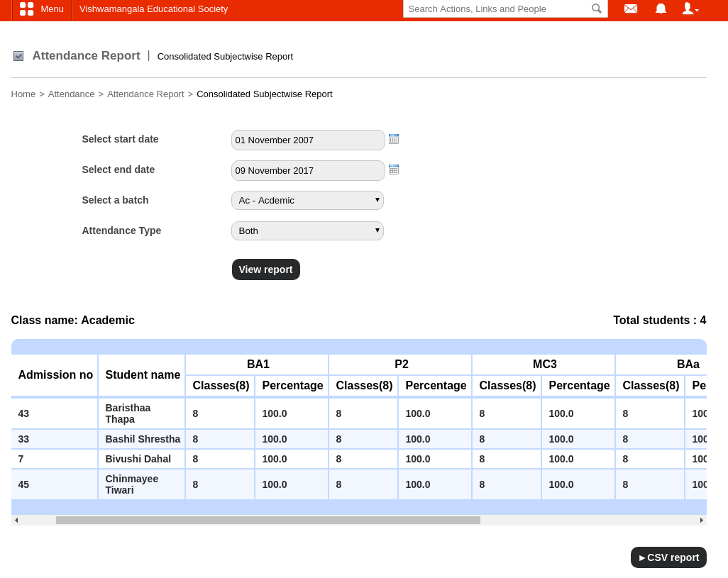This screenshot has width=728, height=578.
Task: Click the scrollbar right arrow
Action: pyautogui.click(x=702, y=521)
